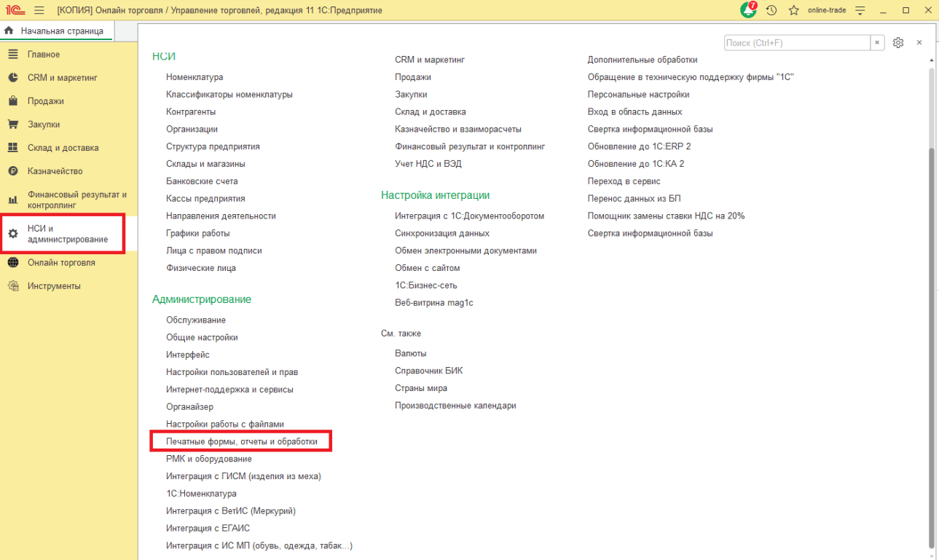Open Казначейство ruble icon in sidebar
Viewport: 939px width, 560px height.
[12, 171]
